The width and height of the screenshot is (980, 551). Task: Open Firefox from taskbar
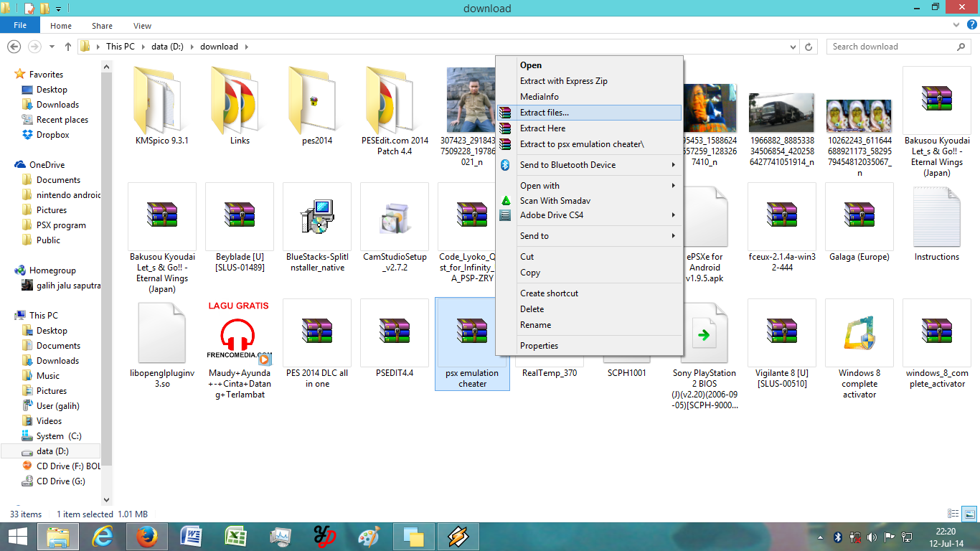coord(146,537)
